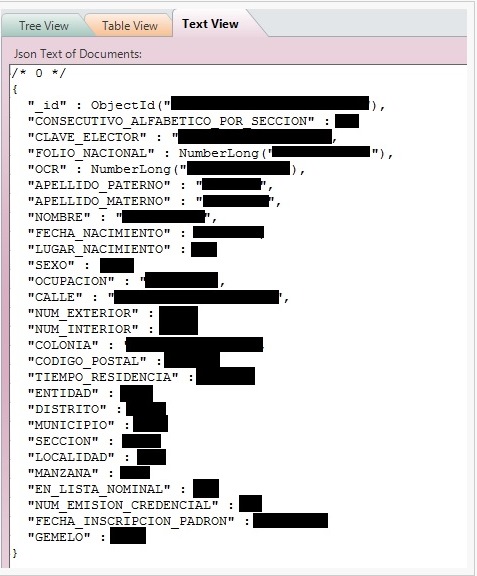Click the "OCUPACION" field key

click(x=71, y=281)
